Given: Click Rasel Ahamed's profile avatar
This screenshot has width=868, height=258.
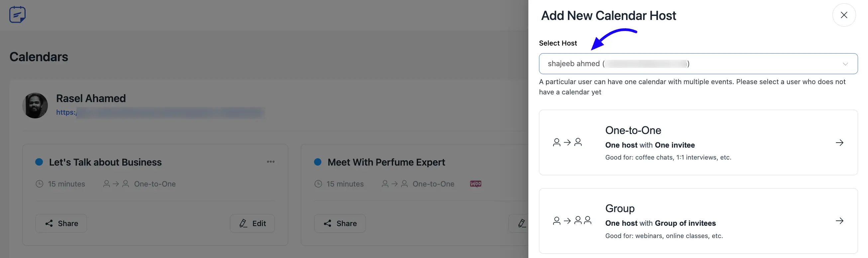Looking at the screenshot, I should coord(35,106).
